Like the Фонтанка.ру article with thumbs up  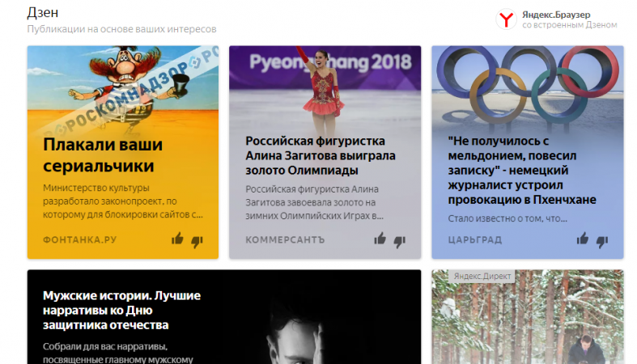coord(177,239)
